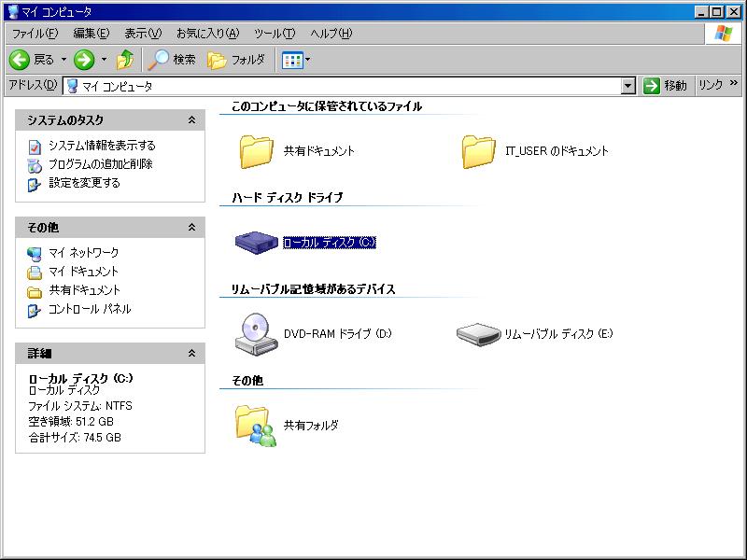
Task: Open the 検索 search tool
Action: coord(172,60)
